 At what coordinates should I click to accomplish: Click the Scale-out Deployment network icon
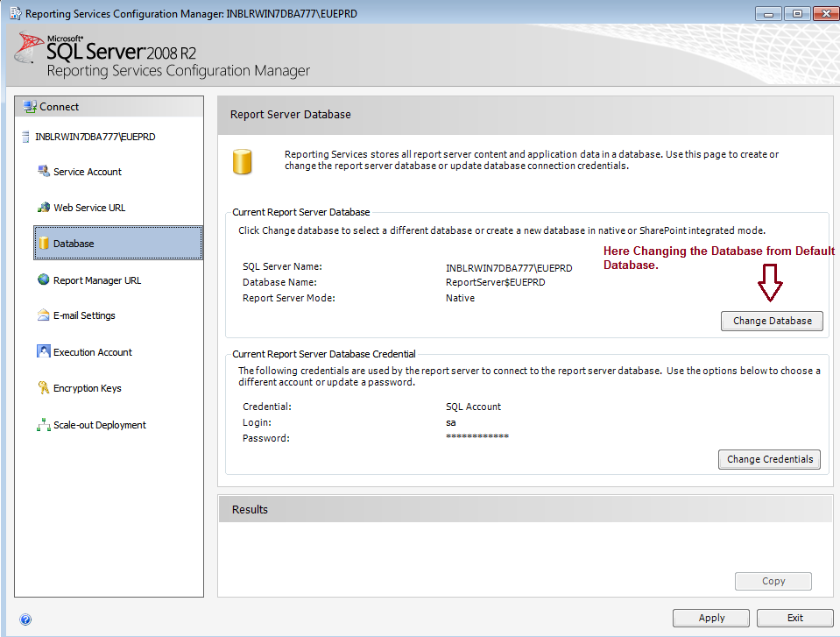(x=44, y=424)
